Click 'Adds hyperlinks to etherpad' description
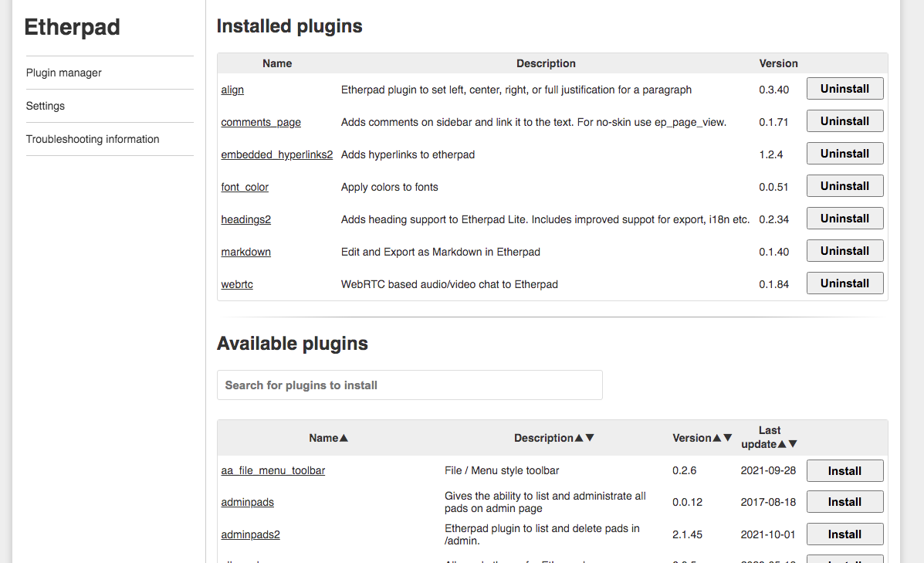Image resolution: width=924 pixels, height=563 pixels. click(x=408, y=154)
